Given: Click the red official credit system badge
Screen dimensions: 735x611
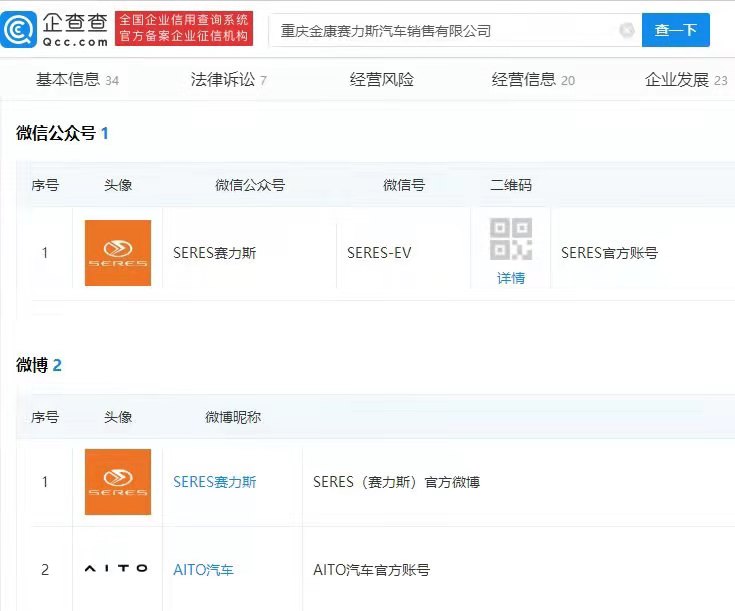Looking at the screenshot, I should pyautogui.click(x=184, y=29).
